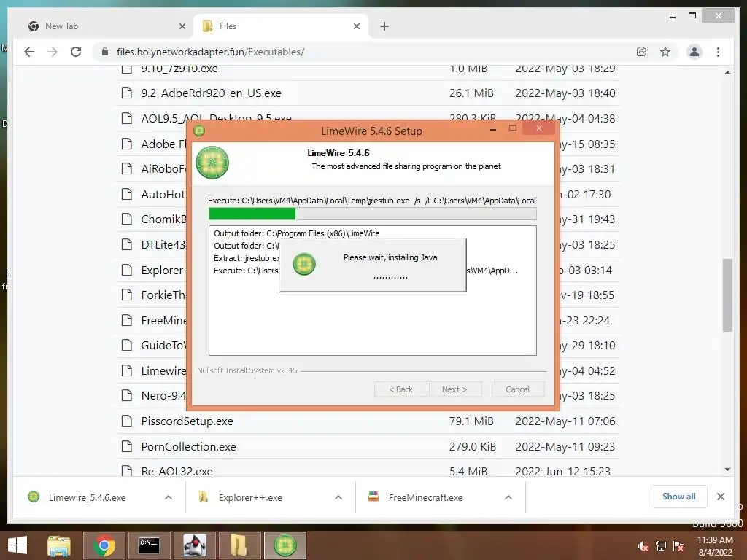747x560 pixels.
Task: Click the installer log output box
Action: [373, 290]
